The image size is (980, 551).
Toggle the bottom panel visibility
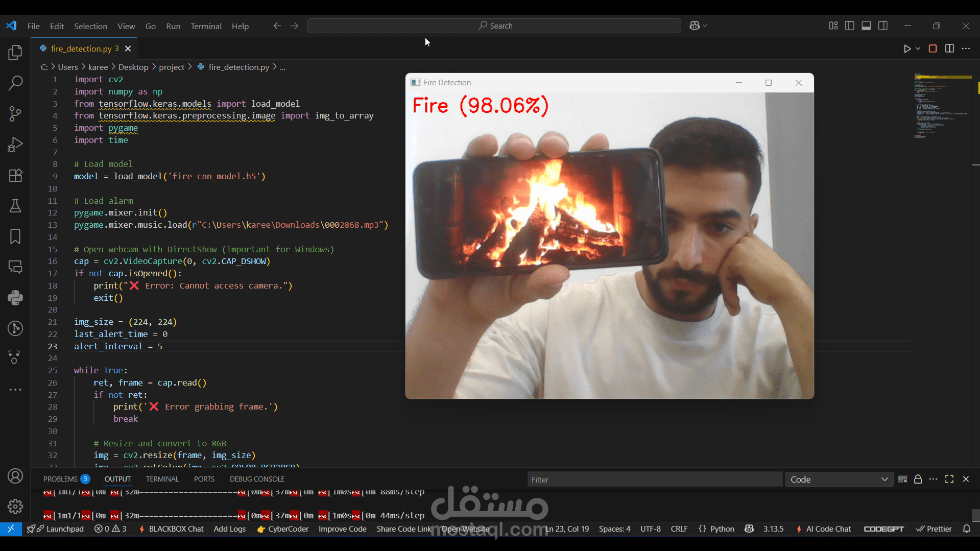[866, 26]
